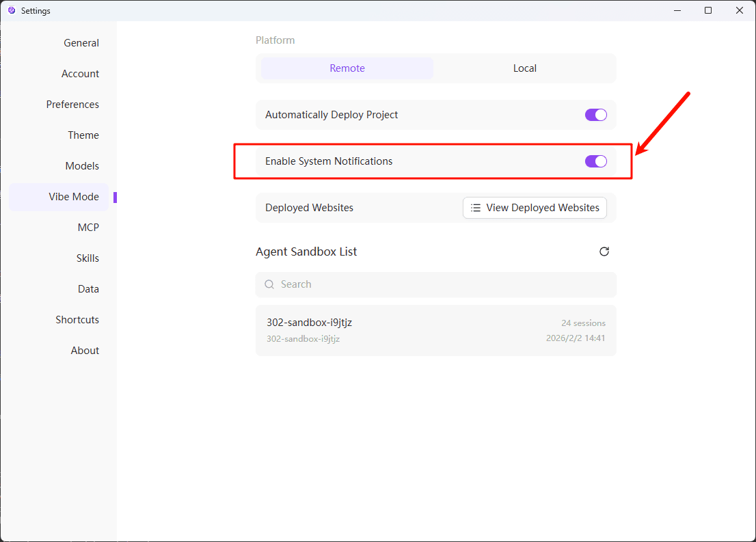The height and width of the screenshot is (542, 756).
Task: Navigate to Skills settings
Action: [87, 258]
